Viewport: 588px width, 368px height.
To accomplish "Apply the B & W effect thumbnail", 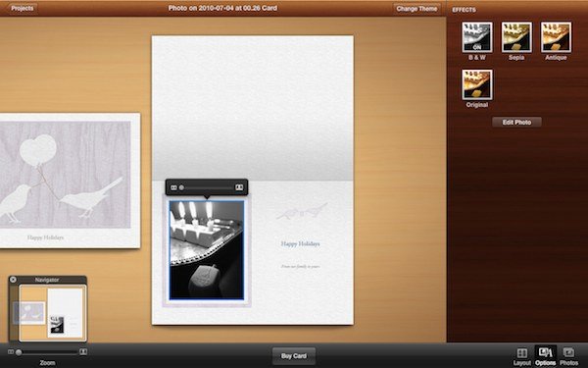I will [477, 37].
